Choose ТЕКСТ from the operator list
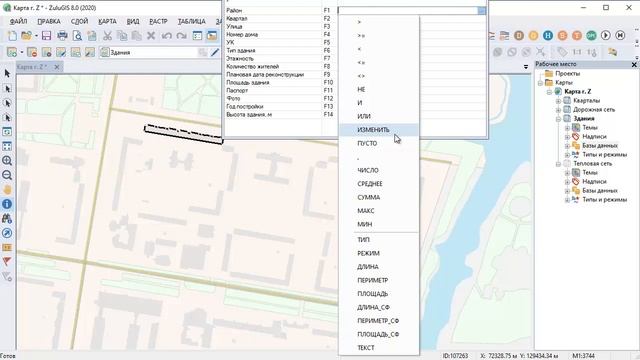Viewport: 640px width, 360px height. pyautogui.click(x=378, y=348)
